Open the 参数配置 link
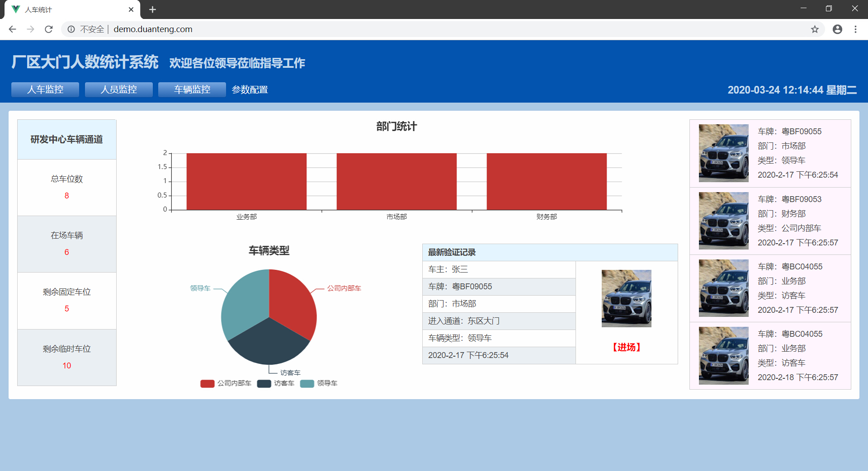 coord(250,90)
